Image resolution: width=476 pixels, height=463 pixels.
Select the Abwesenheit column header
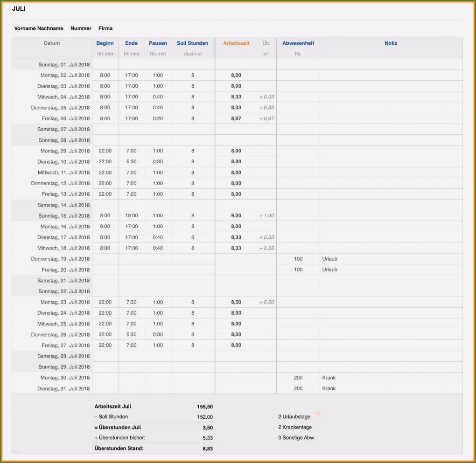298,43
